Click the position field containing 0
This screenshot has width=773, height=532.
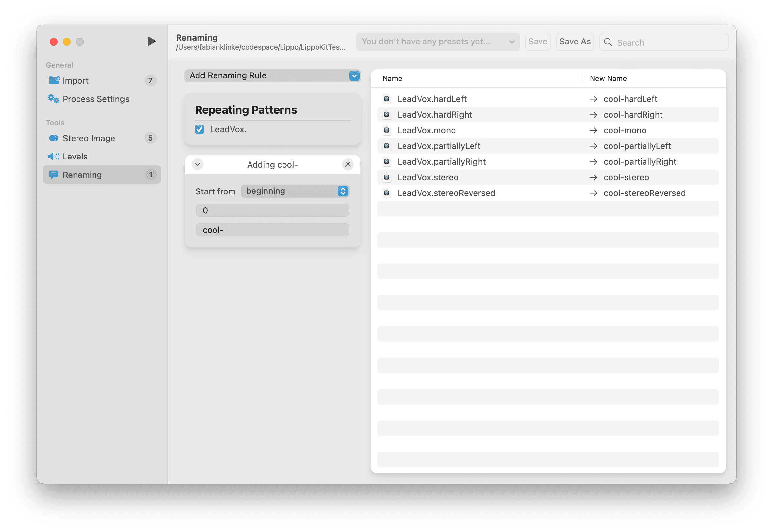click(x=272, y=210)
